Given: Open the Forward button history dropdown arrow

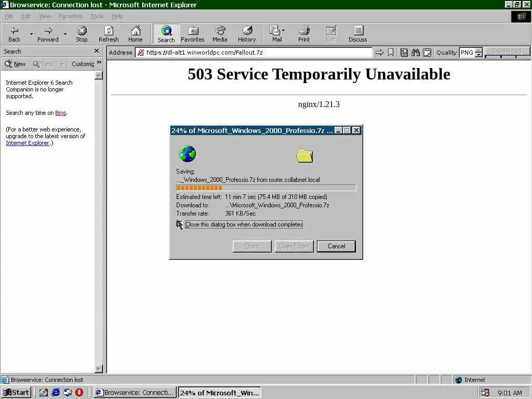Looking at the screenshot, I should click(x=65, y=34).
